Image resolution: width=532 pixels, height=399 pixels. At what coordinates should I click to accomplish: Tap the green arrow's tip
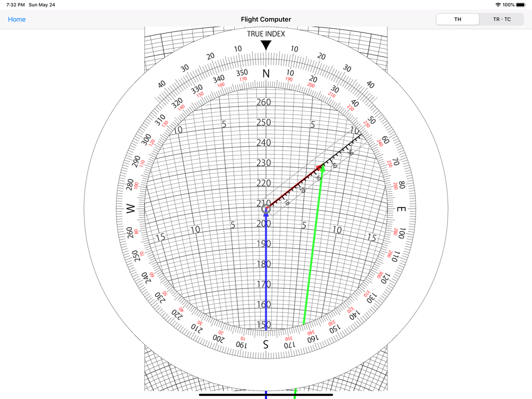point(322,167)
